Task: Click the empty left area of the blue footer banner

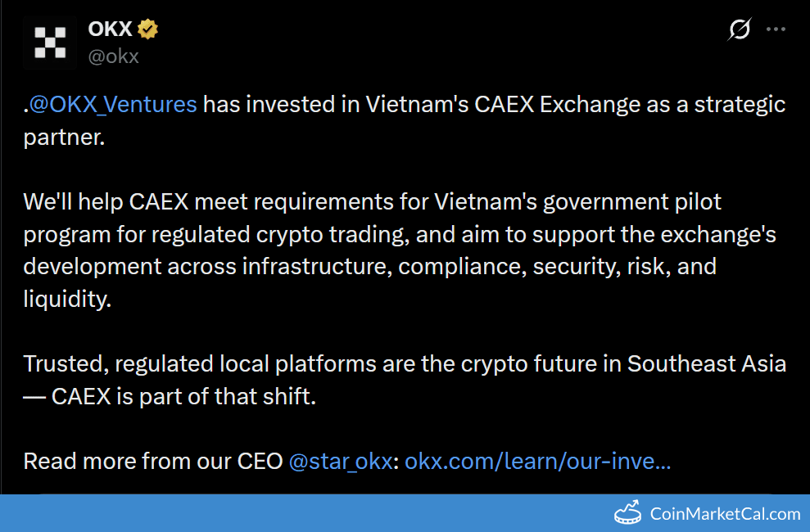Action: [x=246, y=513]
